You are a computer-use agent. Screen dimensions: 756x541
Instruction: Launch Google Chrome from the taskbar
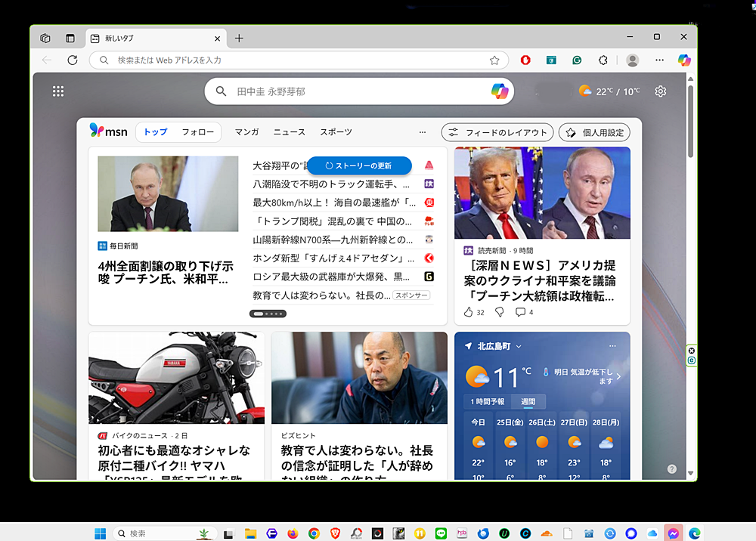(x=314, y=533)
